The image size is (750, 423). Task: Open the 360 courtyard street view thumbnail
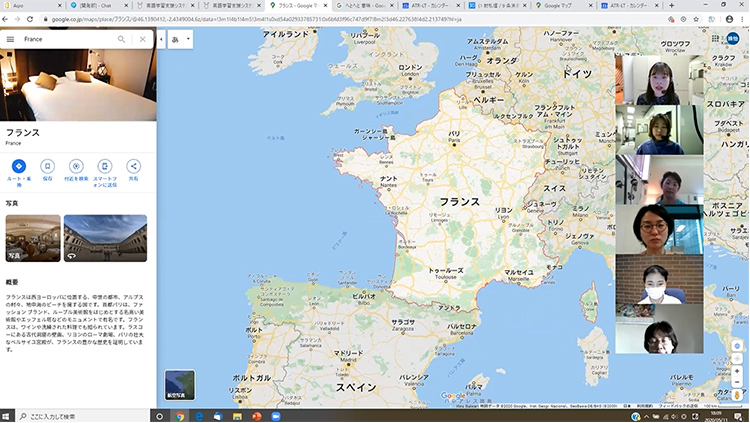(x=105, y=238)
